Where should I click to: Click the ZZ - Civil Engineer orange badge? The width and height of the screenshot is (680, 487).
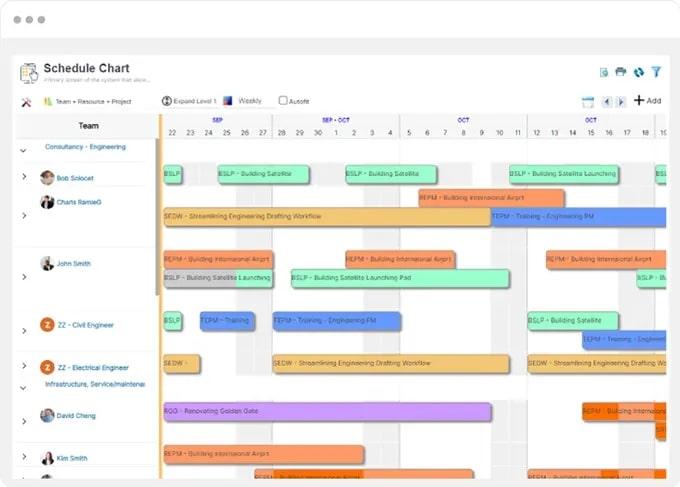point(47,324)
